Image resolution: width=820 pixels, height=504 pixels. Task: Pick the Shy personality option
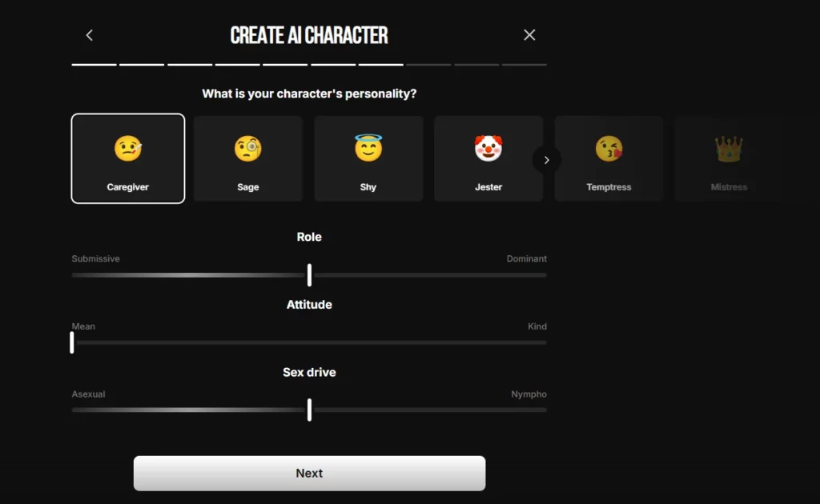click(368, 158)
